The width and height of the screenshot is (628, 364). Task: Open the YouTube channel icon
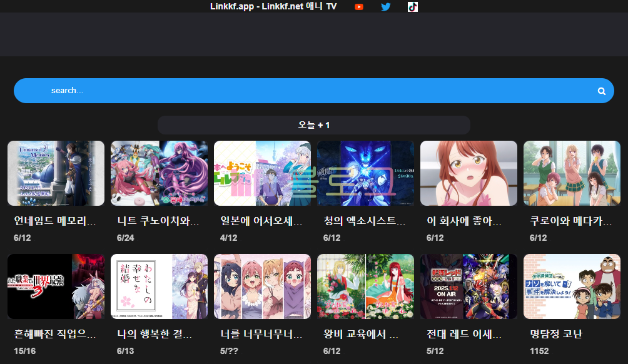[x=358, y=7]
